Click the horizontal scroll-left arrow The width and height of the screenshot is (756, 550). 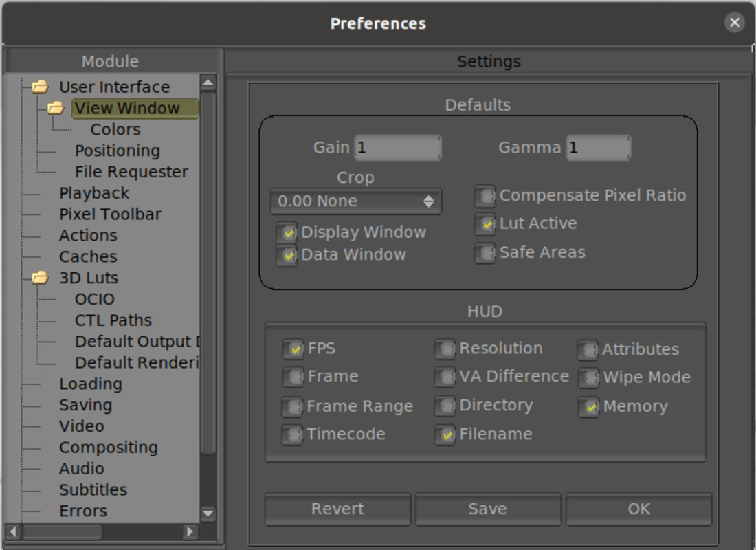pyautogui.click(x=13, y=531)
